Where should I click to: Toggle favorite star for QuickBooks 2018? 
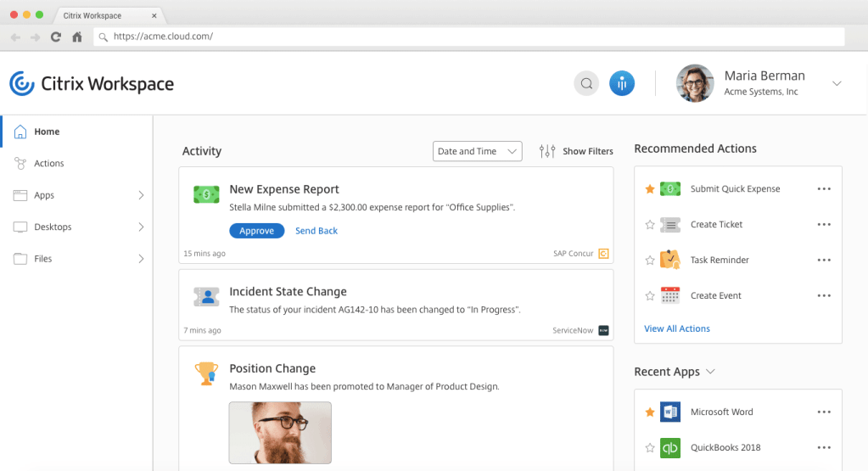[x=650, y=448]
